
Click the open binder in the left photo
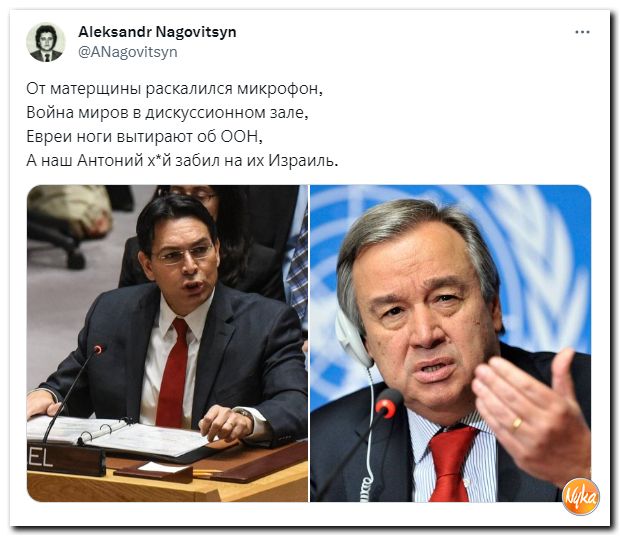tap(119, 436)
